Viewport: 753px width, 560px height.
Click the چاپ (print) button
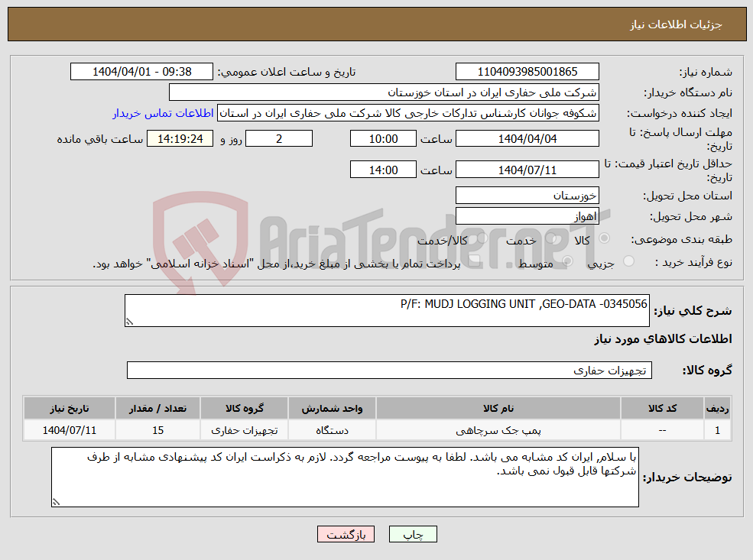[x=413, y=534]
